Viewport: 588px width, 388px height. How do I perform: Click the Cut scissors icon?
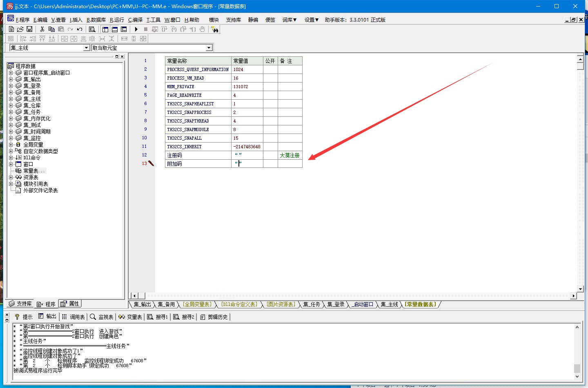42,29
